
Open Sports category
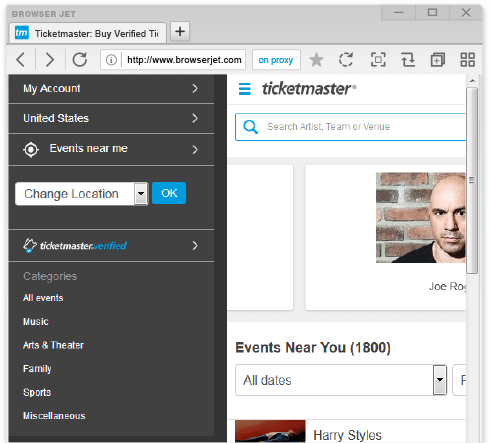point(37,392)
